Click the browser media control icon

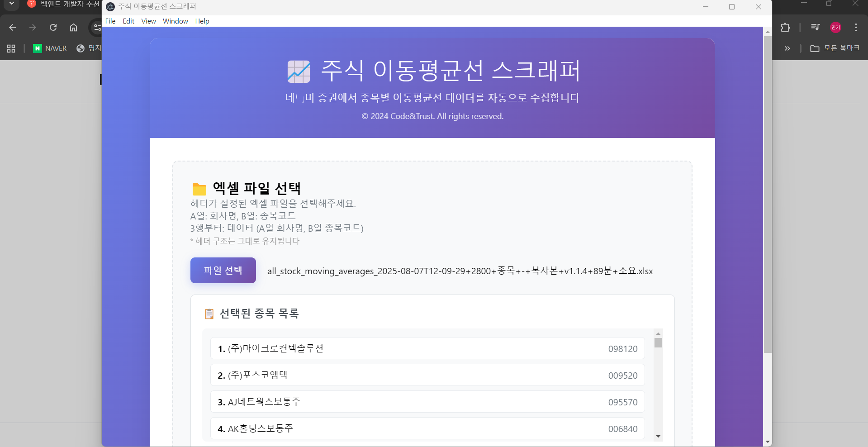[815, 27]
